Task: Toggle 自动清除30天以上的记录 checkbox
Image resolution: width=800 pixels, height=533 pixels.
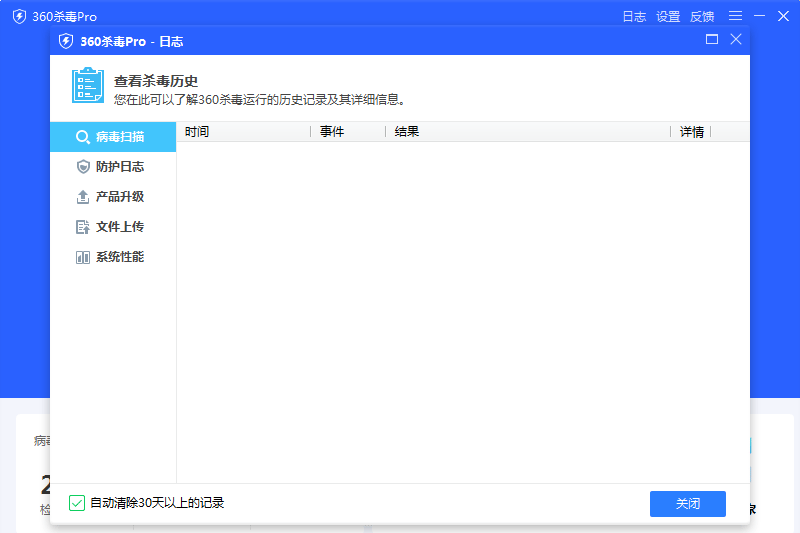Action: click(x=77, y=503)
